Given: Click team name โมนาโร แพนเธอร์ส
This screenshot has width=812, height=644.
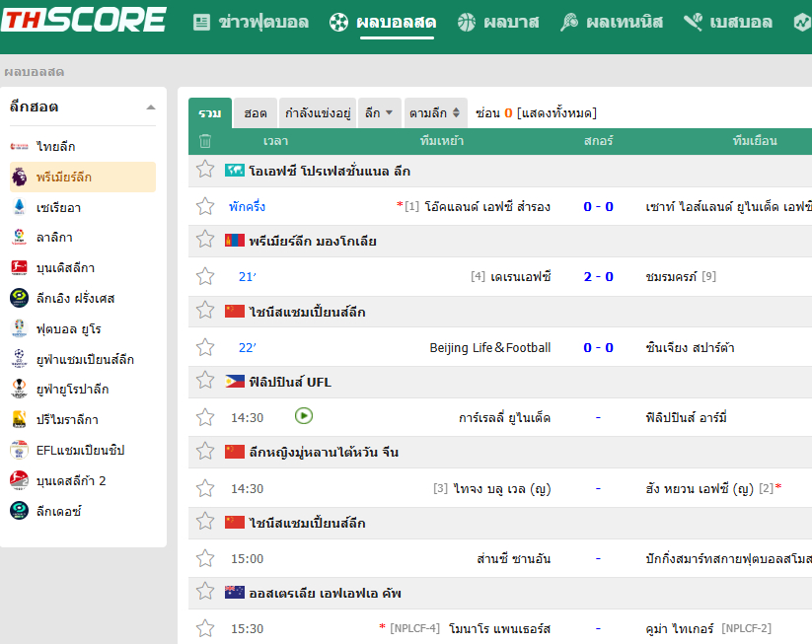Looking at the screenshot, I should click(500, 629).
